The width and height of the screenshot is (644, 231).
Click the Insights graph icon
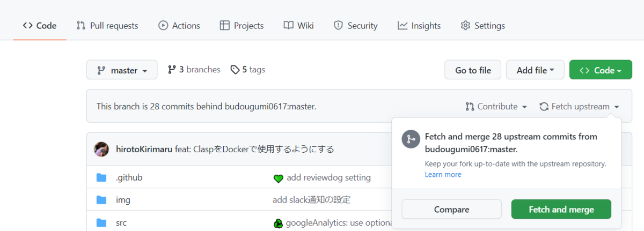point(402,25)
